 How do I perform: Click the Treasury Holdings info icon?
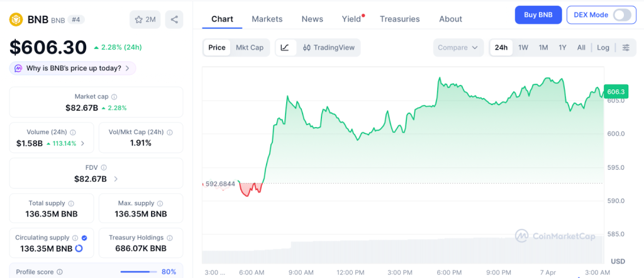pos(170,238)
